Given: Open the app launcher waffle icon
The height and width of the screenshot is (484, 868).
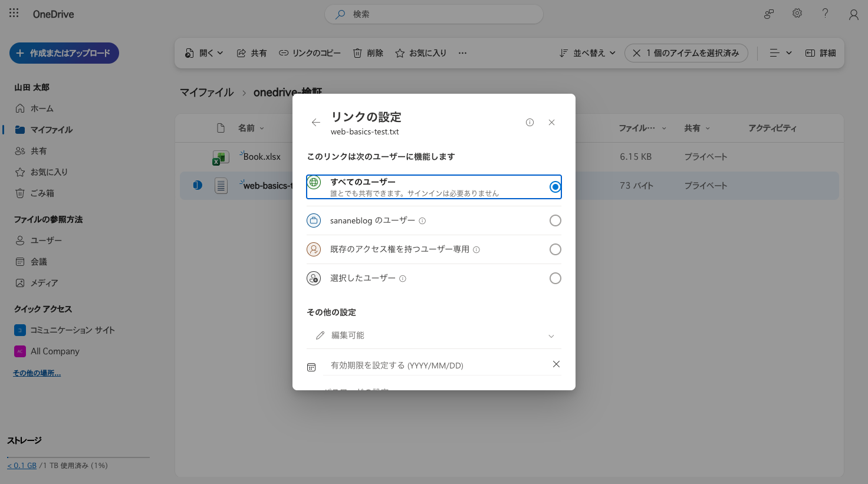Looking at the screenshot, I should click(x=14, y=13).
